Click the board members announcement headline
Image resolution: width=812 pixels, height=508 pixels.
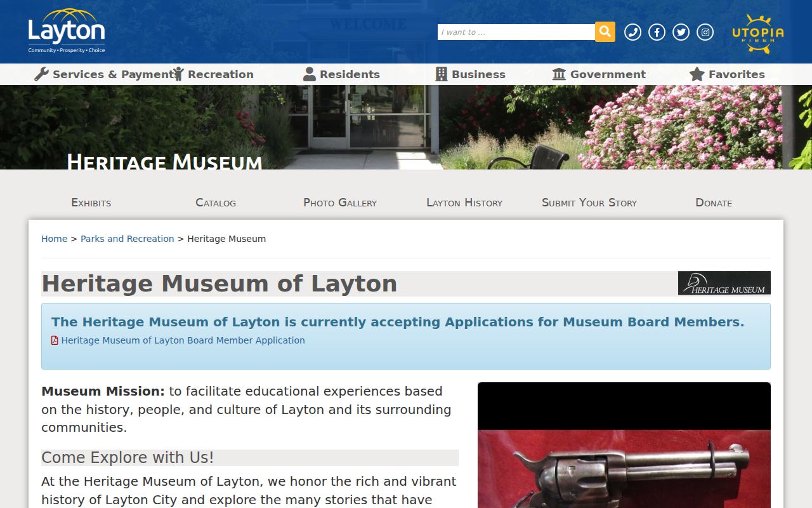398,322
